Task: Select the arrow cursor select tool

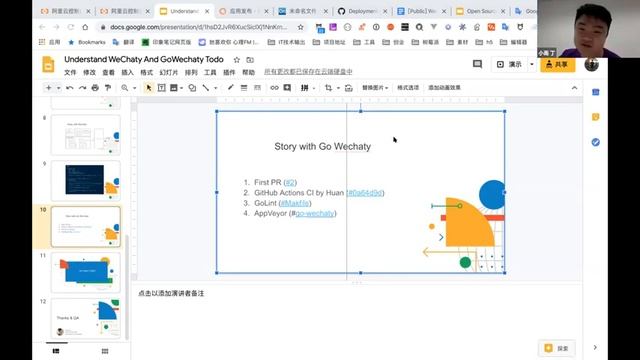Action: pyautogui.click(x=149, y=88)
